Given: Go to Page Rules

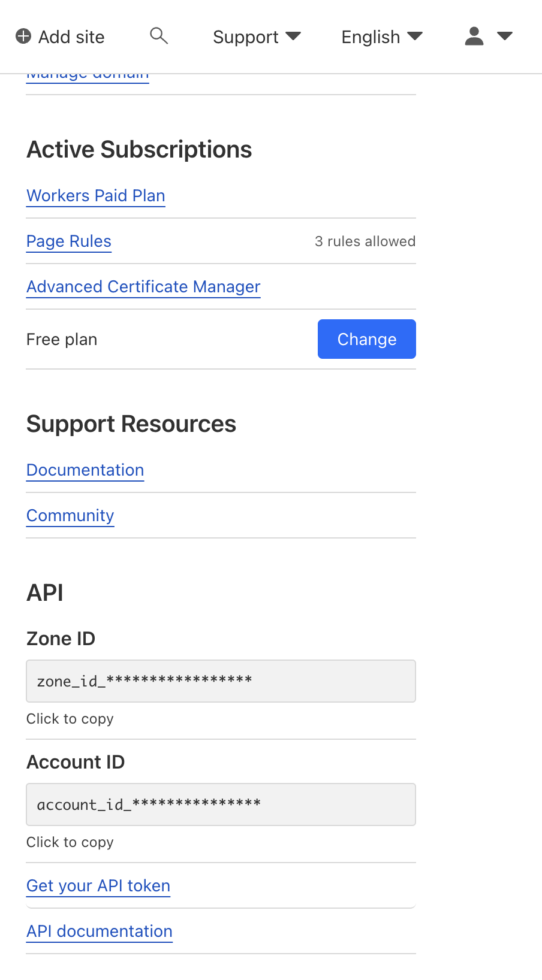Looking at the screenshot, I should pos(69,241).
